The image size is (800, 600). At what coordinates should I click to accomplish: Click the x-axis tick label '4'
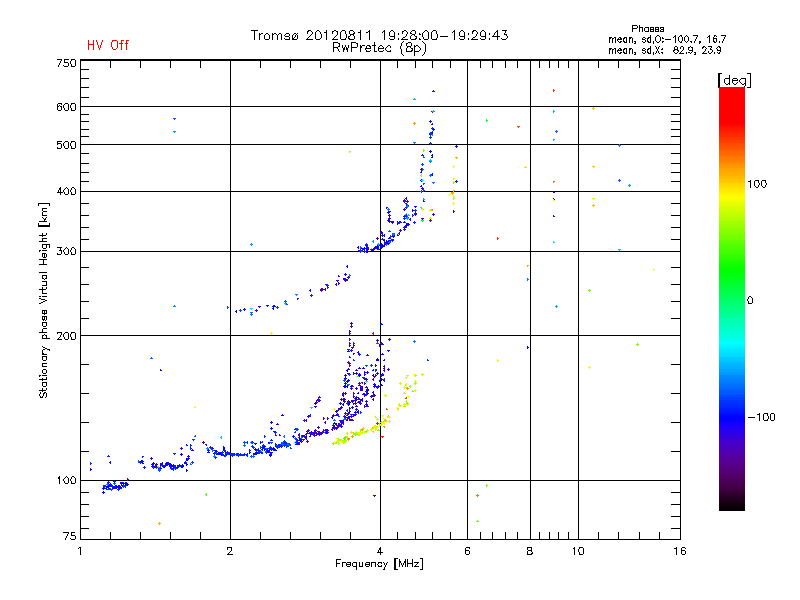click(x=380, y=551)
